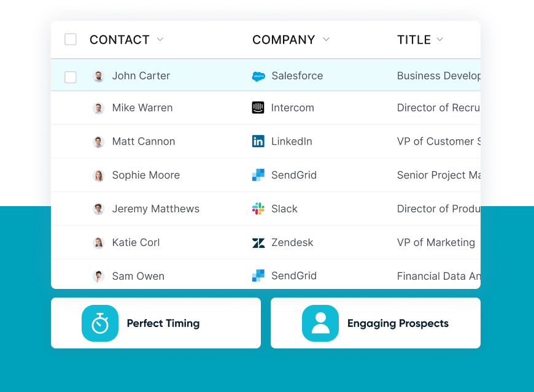Check the box for John Carter
The height and width of the screenshot is (392, 534).
[71, 77]
